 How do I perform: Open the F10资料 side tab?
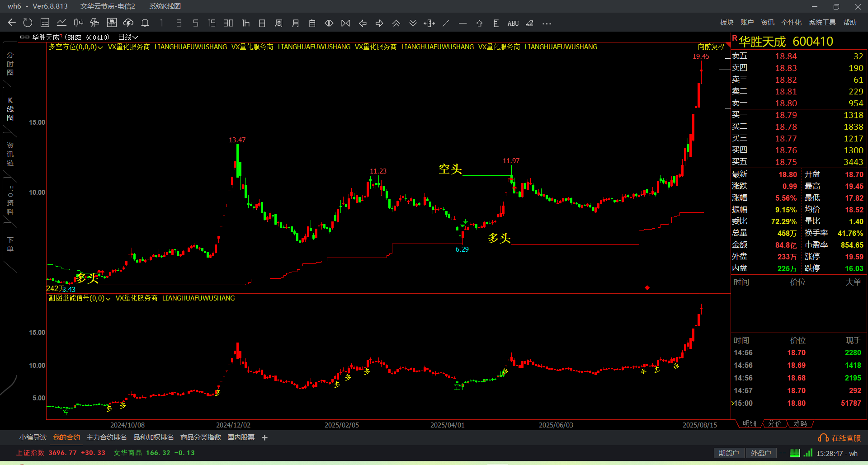tap(10, 199)
